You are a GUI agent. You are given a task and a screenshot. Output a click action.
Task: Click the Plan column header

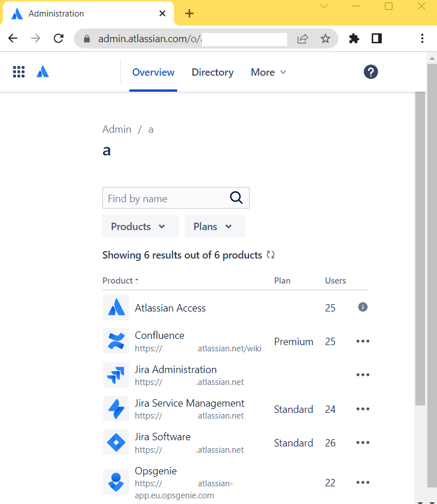tap(282, 281)
